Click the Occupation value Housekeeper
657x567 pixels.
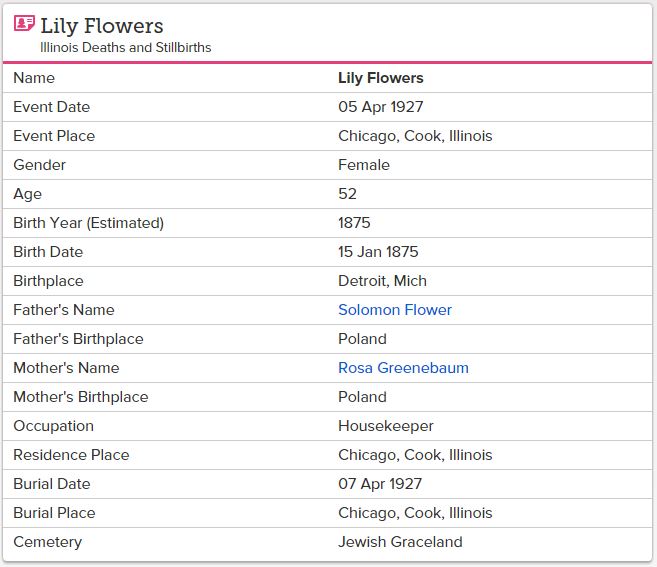coord(386,426)
